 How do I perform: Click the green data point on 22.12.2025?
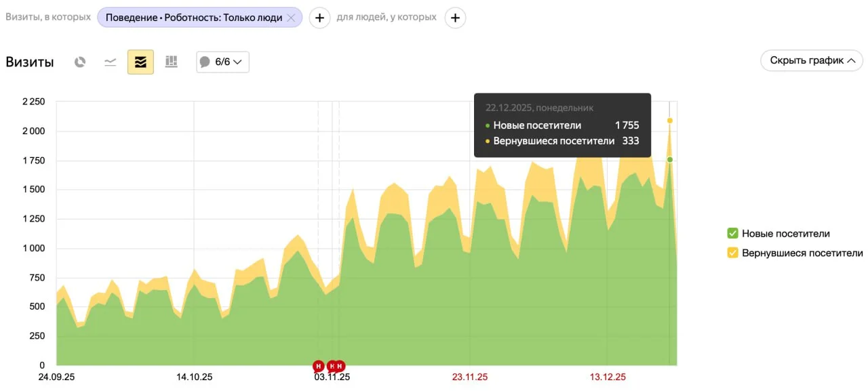click(x=669, y=159)
